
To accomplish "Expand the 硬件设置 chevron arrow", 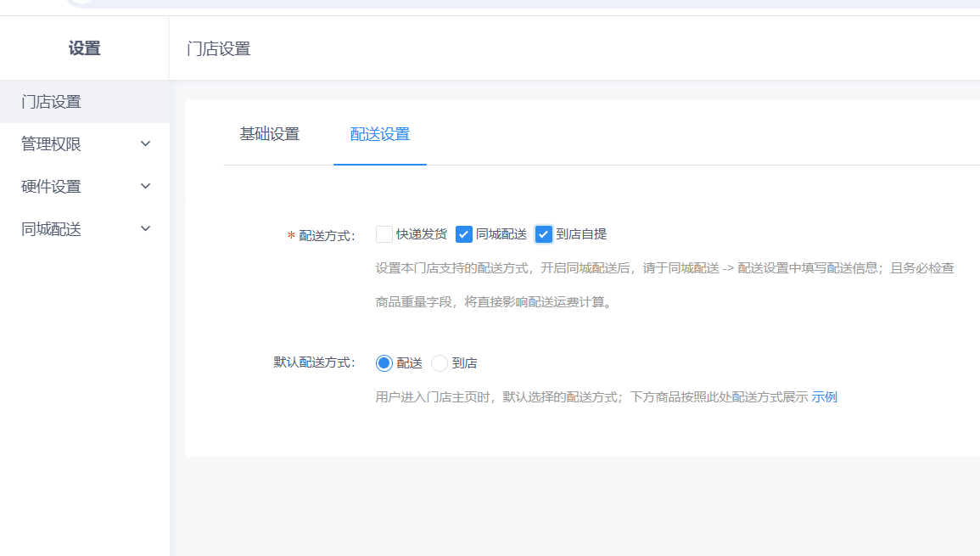I will pyautogui.click(x=146, y=187).
